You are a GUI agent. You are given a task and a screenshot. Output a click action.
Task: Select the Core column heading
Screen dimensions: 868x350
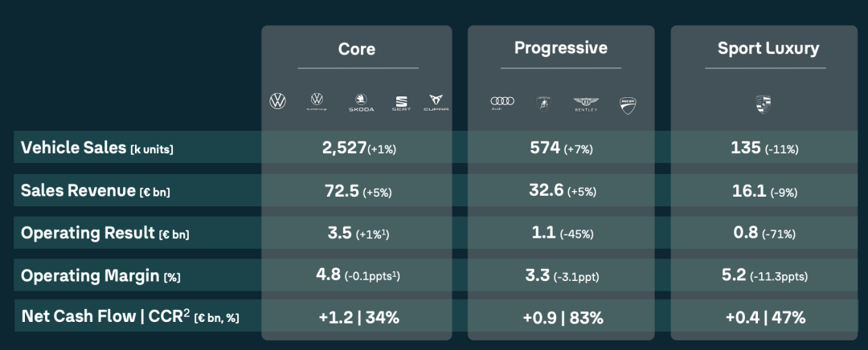point(357,49)
